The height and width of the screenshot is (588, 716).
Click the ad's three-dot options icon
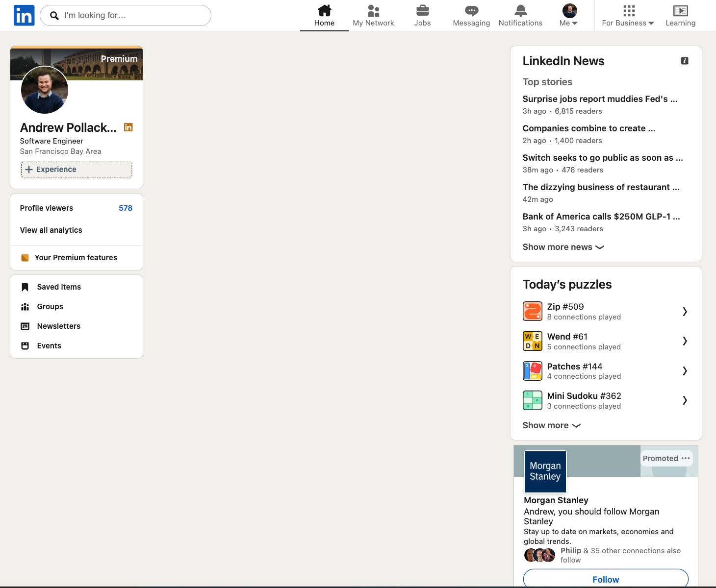click(686, 458)
